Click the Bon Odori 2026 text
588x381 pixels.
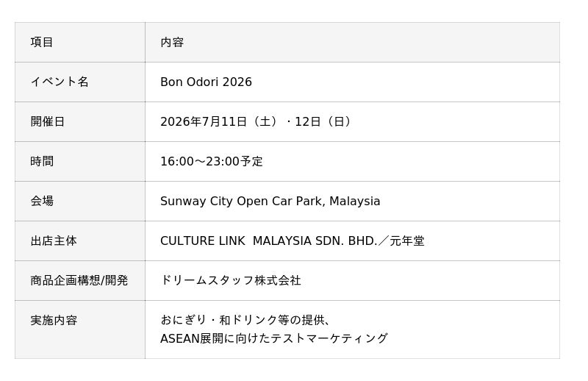pos(206,82)
